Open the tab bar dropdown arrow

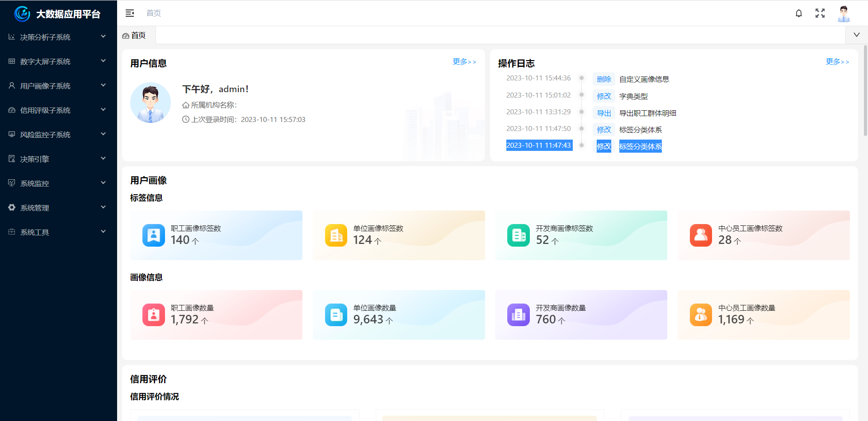click(856, 35)
